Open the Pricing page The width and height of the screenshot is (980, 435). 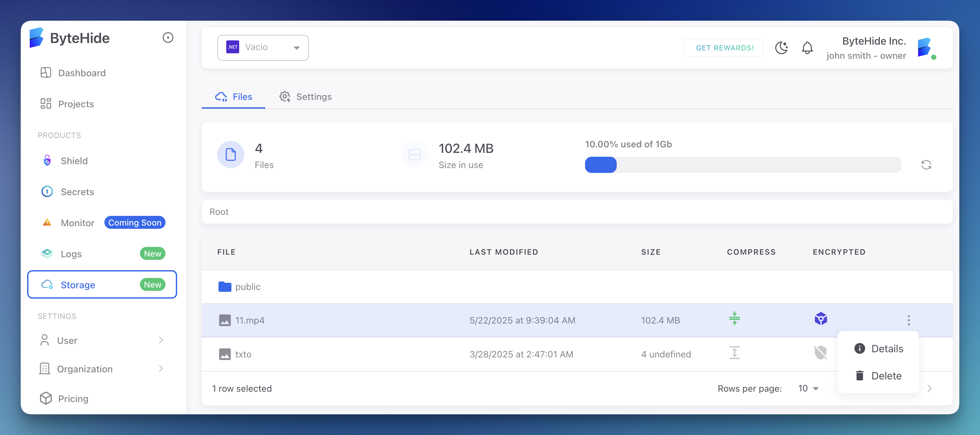tap(73, 398)
